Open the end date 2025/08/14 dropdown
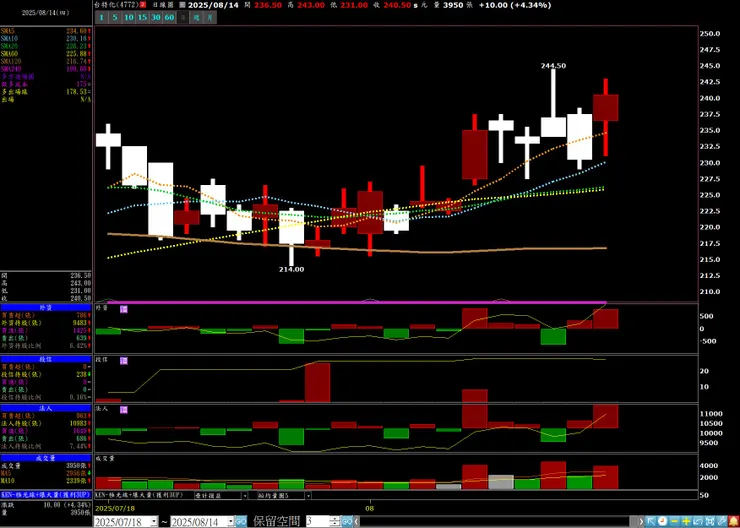Screen dimensions: 740x528 tap(231, 521)
